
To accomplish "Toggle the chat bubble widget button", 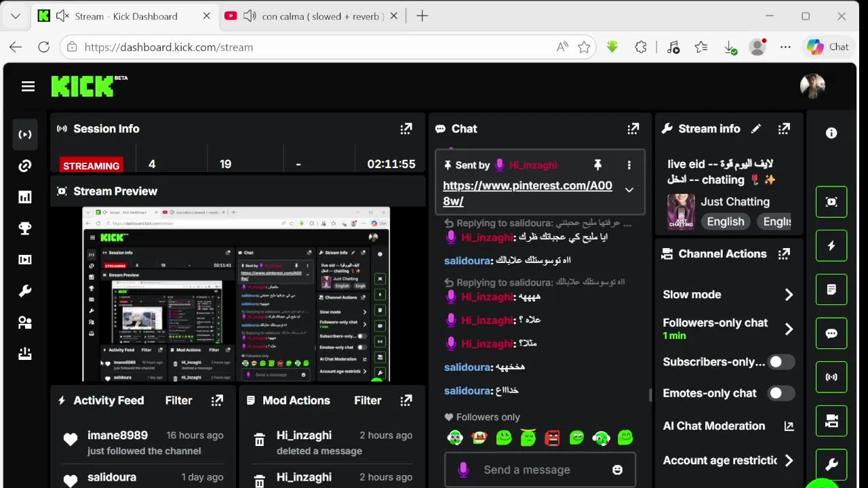I will [831, 333].
